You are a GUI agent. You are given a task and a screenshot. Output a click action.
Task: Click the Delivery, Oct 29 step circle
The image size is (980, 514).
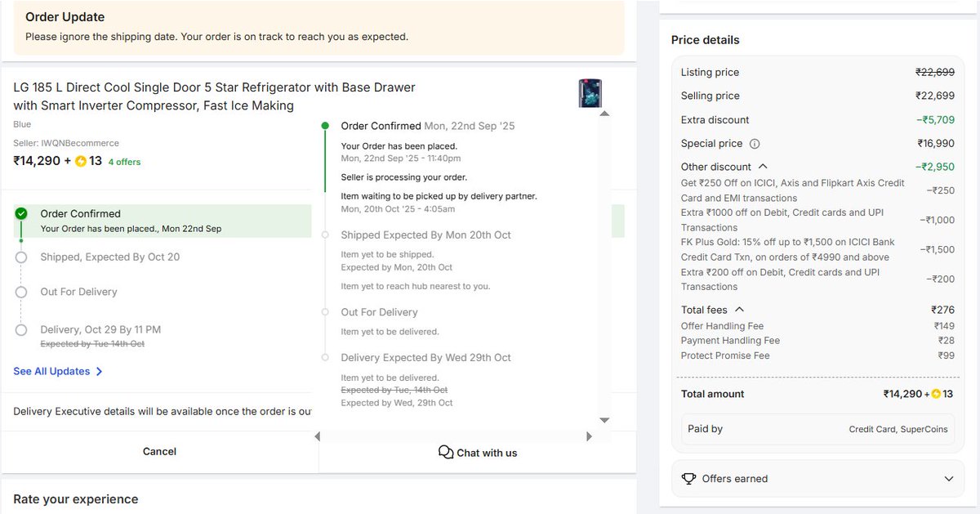point(21,329)
